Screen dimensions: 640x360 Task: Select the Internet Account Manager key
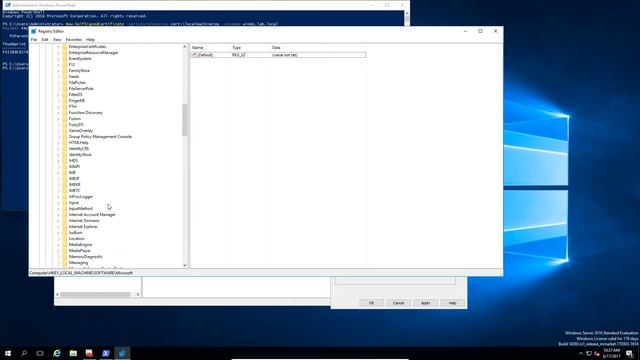click(x=92, y=215)
